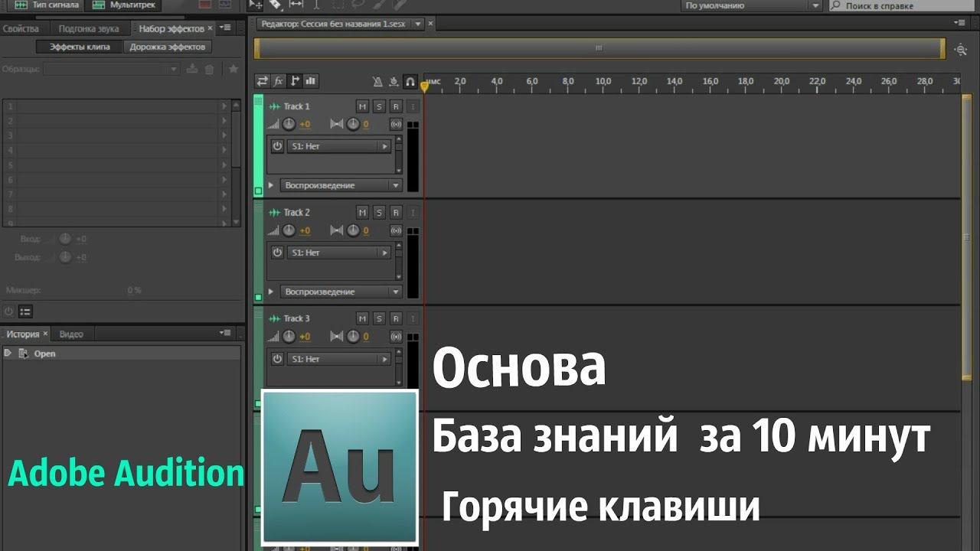980x551 pixels.
Task: Click the save preset icon next to Образцы
Action: [192, 69]
